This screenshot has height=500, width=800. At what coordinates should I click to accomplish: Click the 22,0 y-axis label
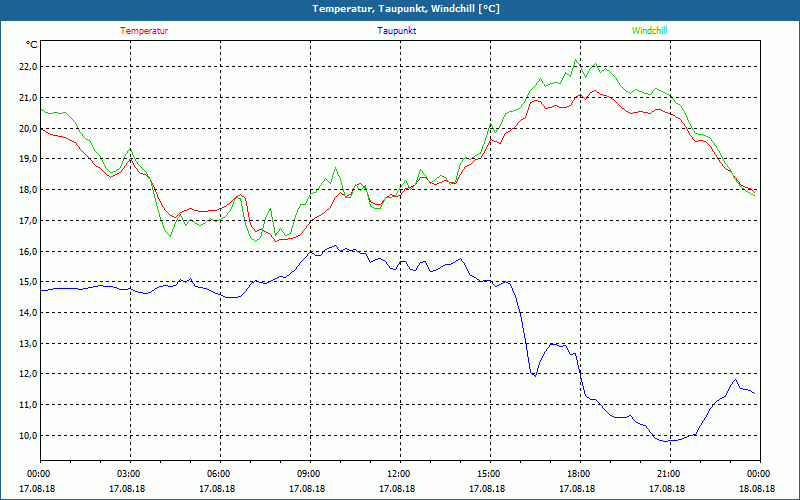pyautogui.click(x=29, y=67)
